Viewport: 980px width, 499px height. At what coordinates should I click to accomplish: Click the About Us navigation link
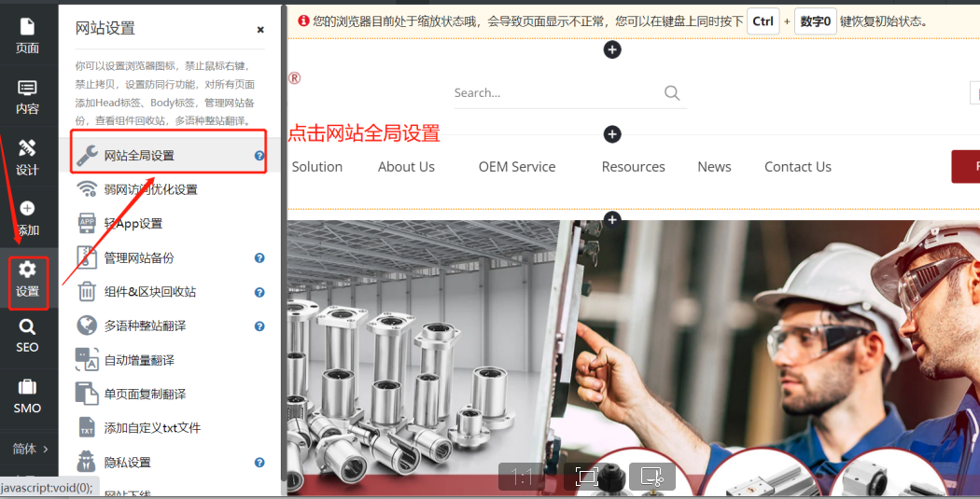coord(406,167)
